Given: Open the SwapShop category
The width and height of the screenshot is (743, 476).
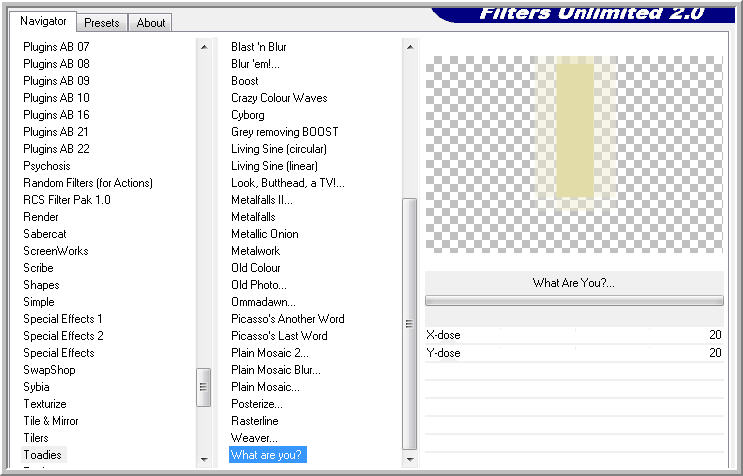Looking at the screenshot, I should click(49, 370).
